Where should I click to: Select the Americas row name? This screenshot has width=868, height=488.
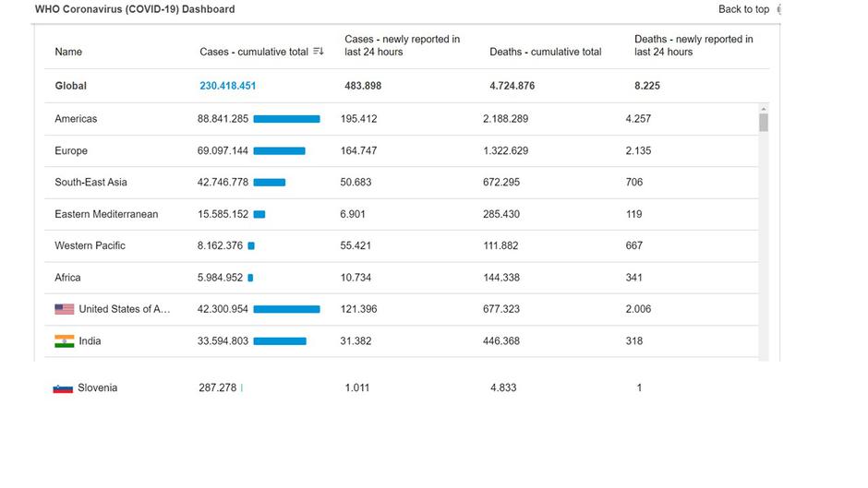(76, 119)
